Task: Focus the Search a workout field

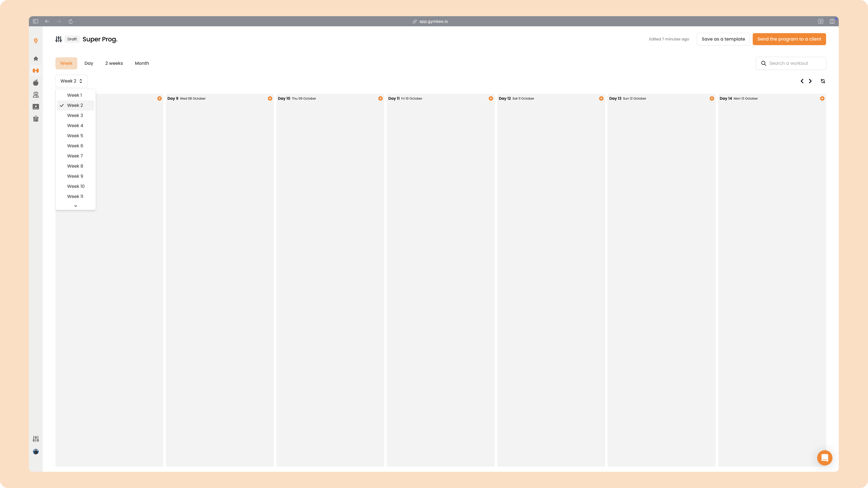Action: point(790,63)
